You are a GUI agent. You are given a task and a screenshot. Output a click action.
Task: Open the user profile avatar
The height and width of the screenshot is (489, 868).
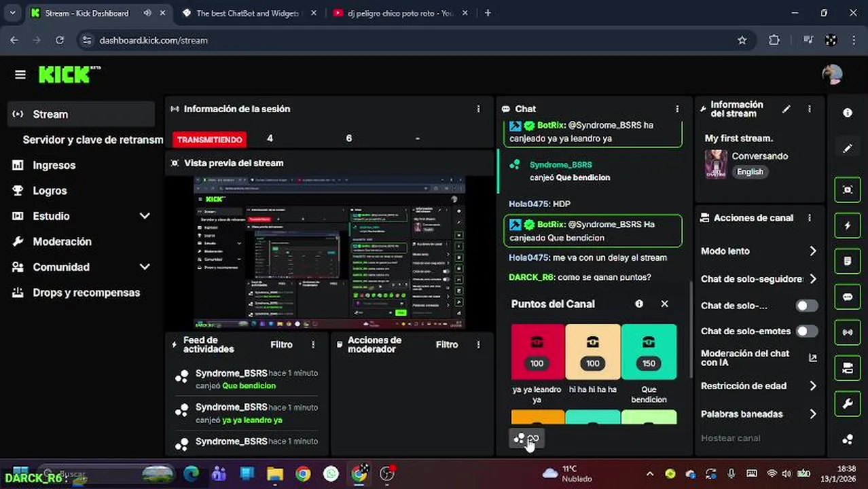(832, 75)
